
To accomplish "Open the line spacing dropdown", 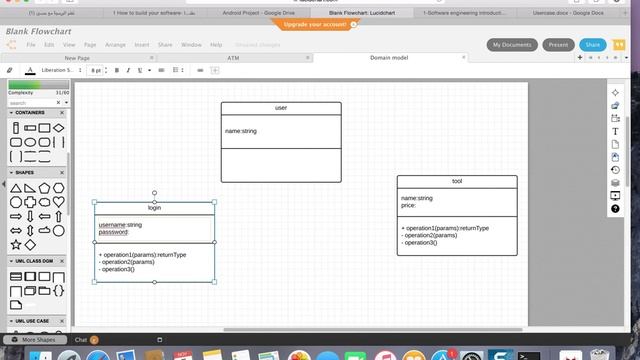I will pyautogui.click(x=178, y=70).
